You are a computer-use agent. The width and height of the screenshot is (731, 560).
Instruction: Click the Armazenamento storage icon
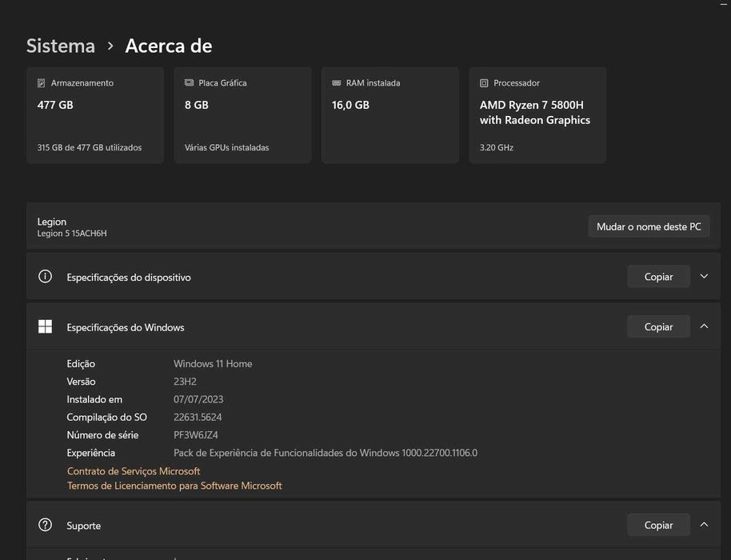click(x=41, y=83)
